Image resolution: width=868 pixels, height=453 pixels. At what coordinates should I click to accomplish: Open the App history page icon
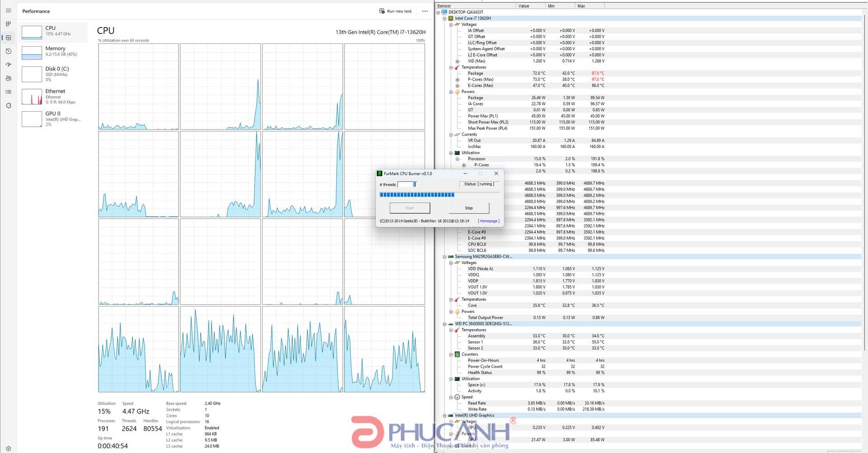coord(8,51)
